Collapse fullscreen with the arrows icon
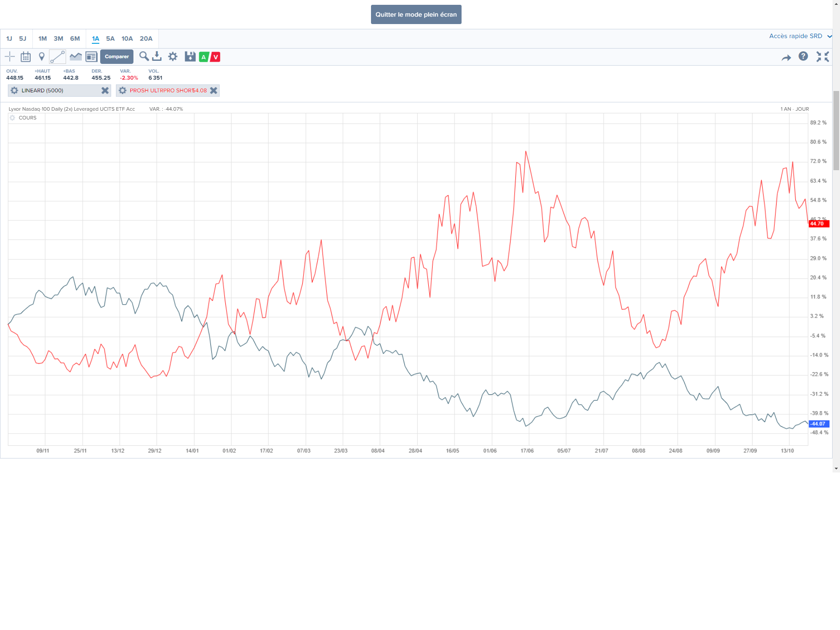The image size is (840, 630). coord(822,56)
